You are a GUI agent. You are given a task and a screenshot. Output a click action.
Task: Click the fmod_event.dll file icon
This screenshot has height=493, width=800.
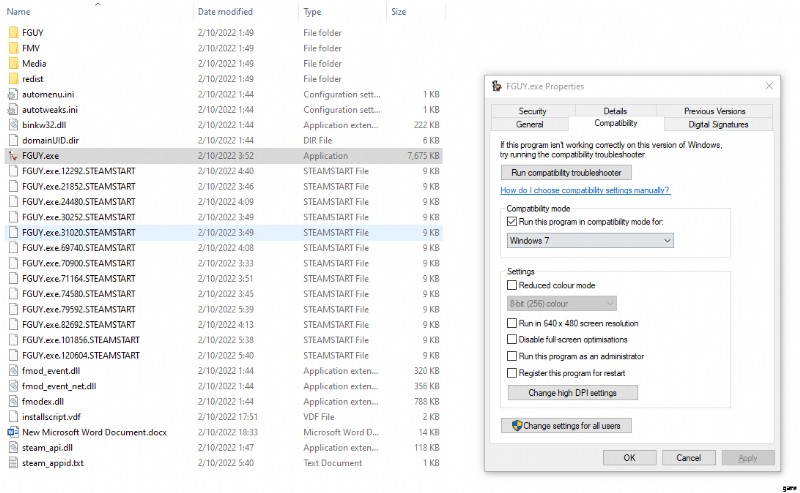[x=13, y=371]
